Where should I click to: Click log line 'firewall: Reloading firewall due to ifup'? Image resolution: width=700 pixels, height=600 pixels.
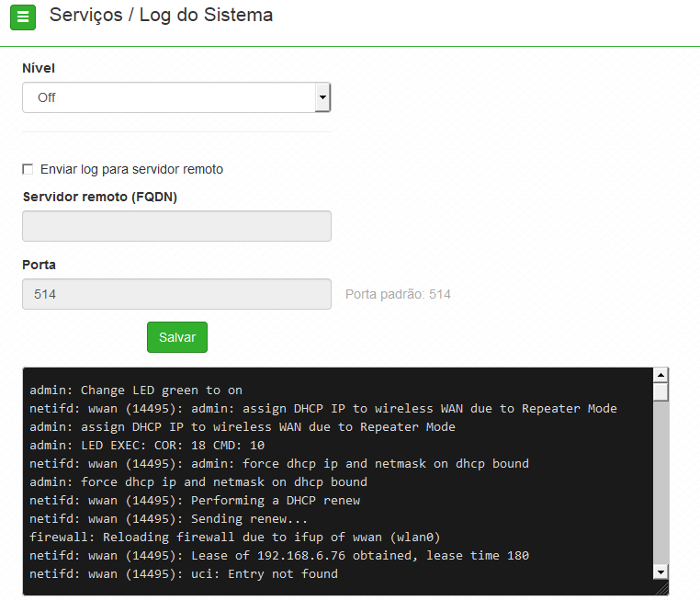pos(235,537)
